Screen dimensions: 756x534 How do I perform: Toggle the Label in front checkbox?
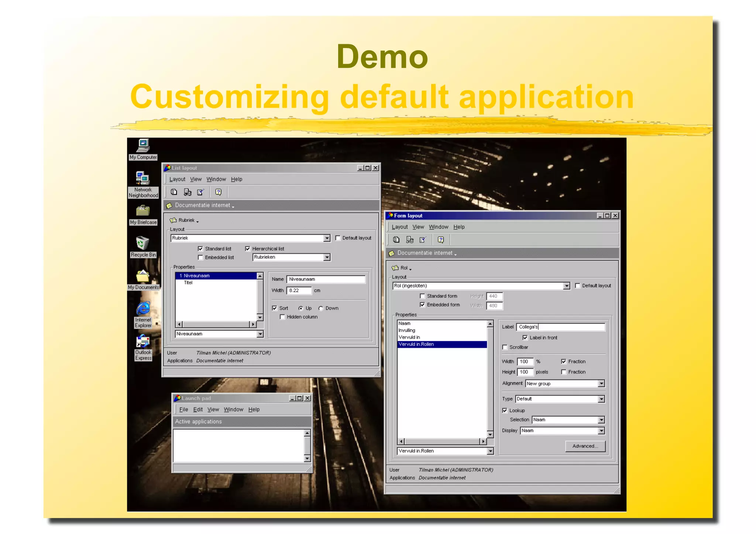pos(525,338)
